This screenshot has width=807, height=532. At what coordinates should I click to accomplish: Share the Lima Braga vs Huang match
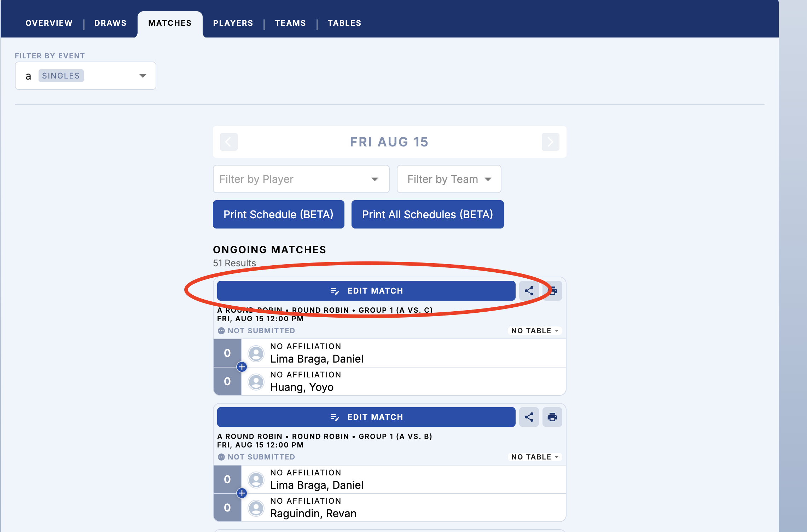[529, 291]
